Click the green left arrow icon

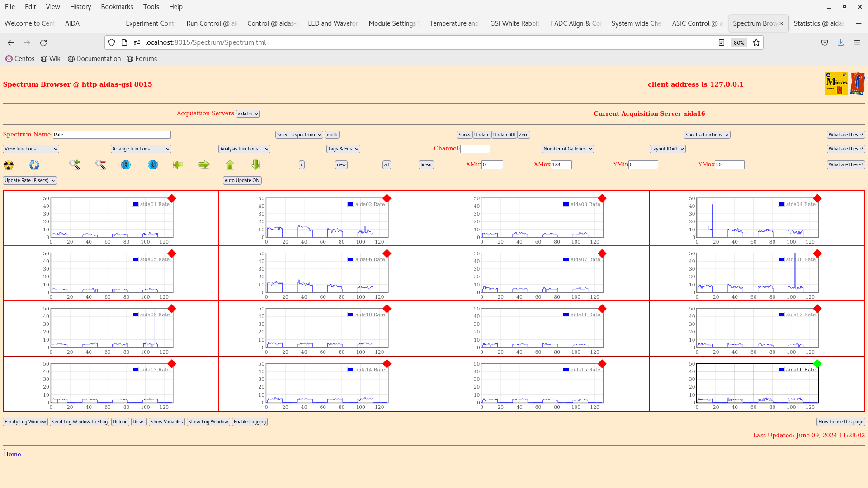click(178, 165)
